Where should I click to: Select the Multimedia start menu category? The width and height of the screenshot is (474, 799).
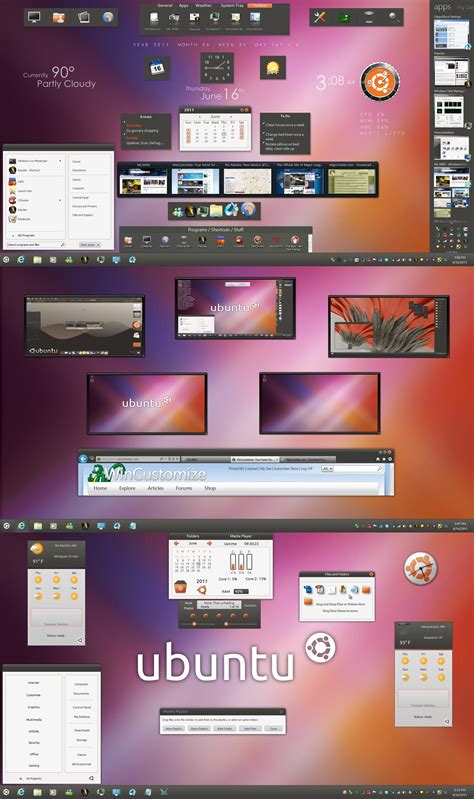(x=34, y=720)
